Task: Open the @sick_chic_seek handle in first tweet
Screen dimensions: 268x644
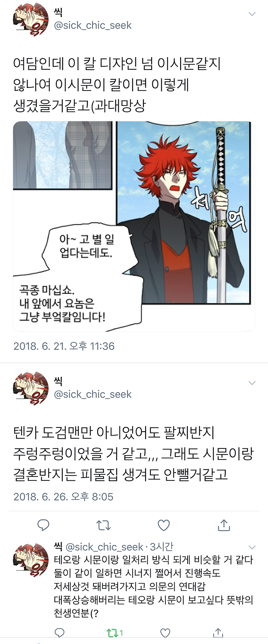Action: point(93,25)
